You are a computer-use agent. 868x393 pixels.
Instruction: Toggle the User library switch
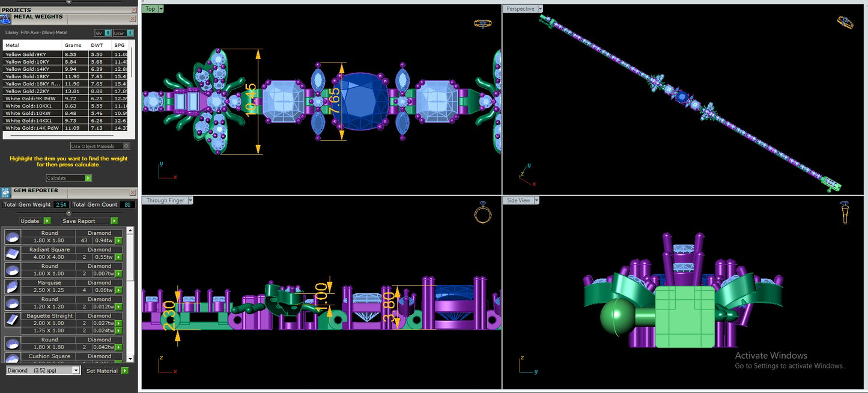coord(123,33)
